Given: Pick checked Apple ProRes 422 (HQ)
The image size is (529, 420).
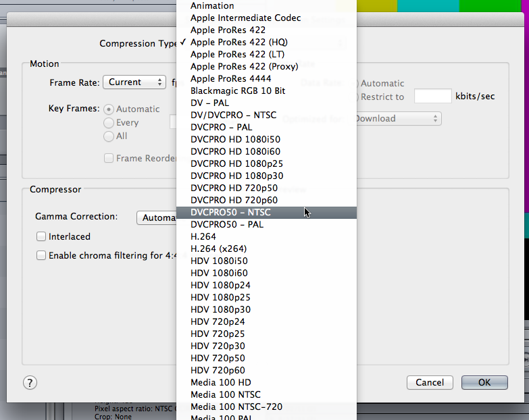Looking at the screenshot, I should (x=266, y=42).
